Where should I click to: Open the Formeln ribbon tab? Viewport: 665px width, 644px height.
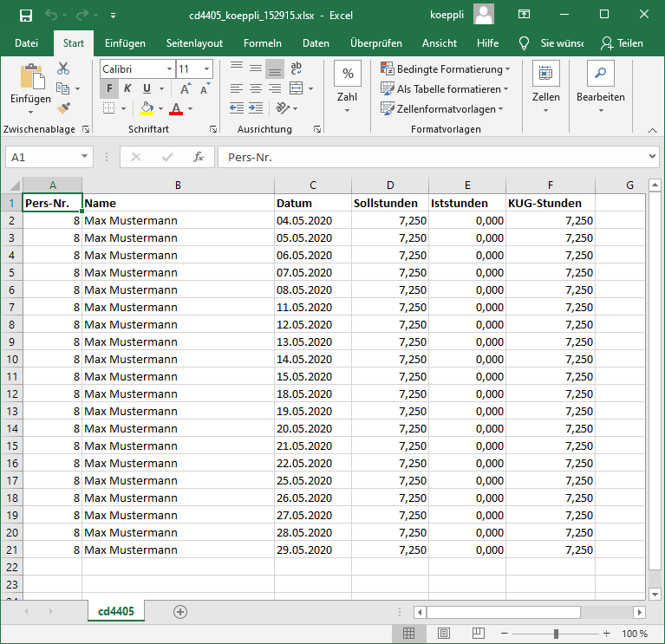[262, 43]
